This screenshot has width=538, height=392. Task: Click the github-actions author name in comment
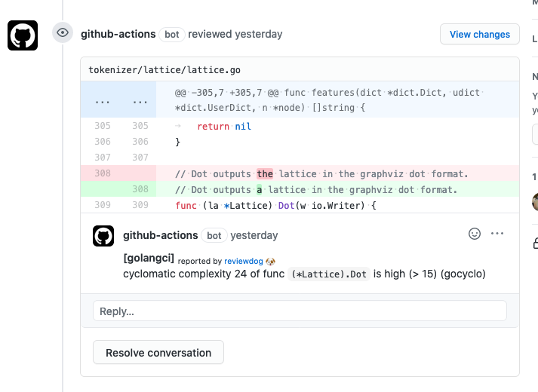point(161,235)
